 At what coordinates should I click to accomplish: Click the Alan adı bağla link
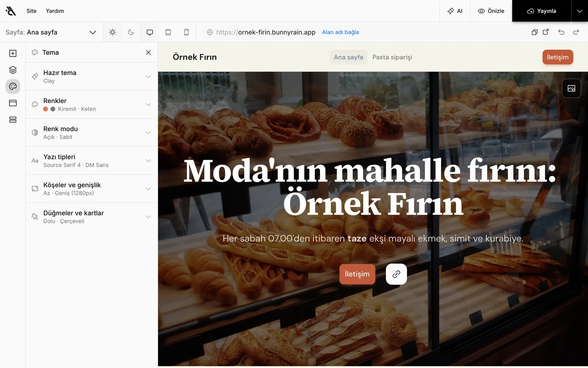pos(340,32)
